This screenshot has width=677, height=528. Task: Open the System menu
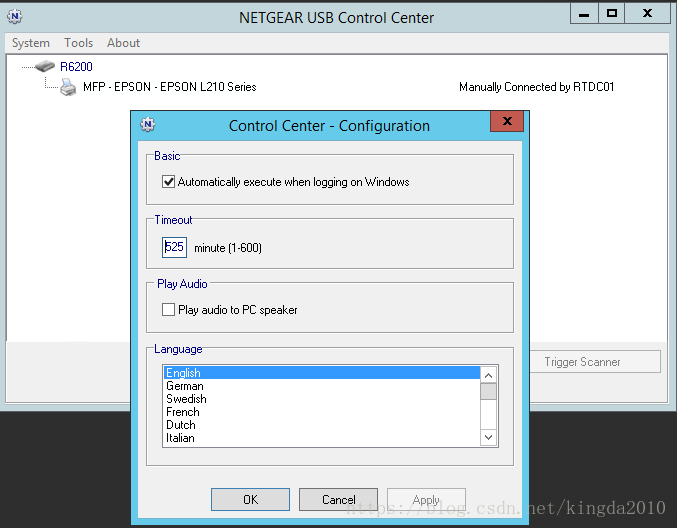point(31,43)
